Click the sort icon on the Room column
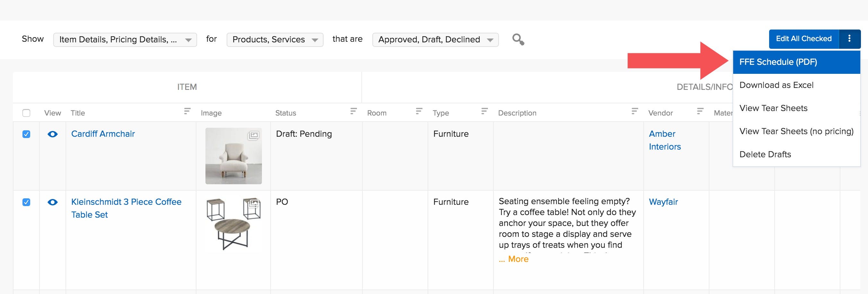Image resolution: width=868 pixels, height=294 pixels. (419, 111)
